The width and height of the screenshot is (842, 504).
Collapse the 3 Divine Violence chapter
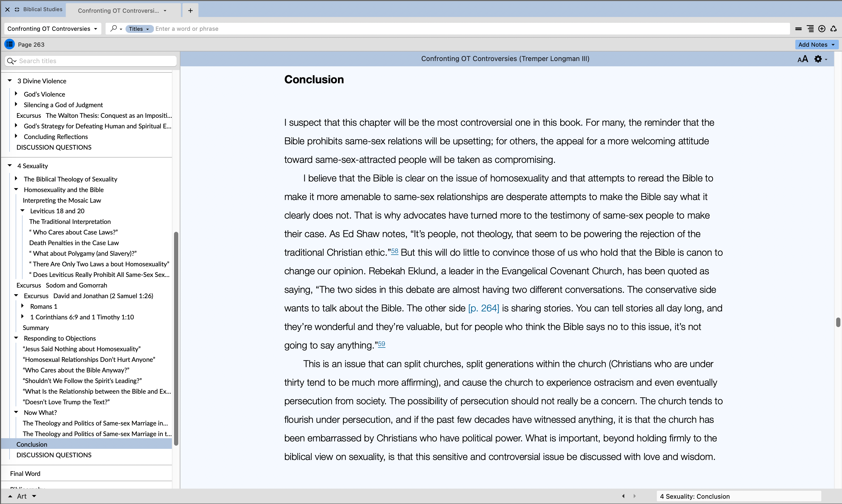pos(10,80)
